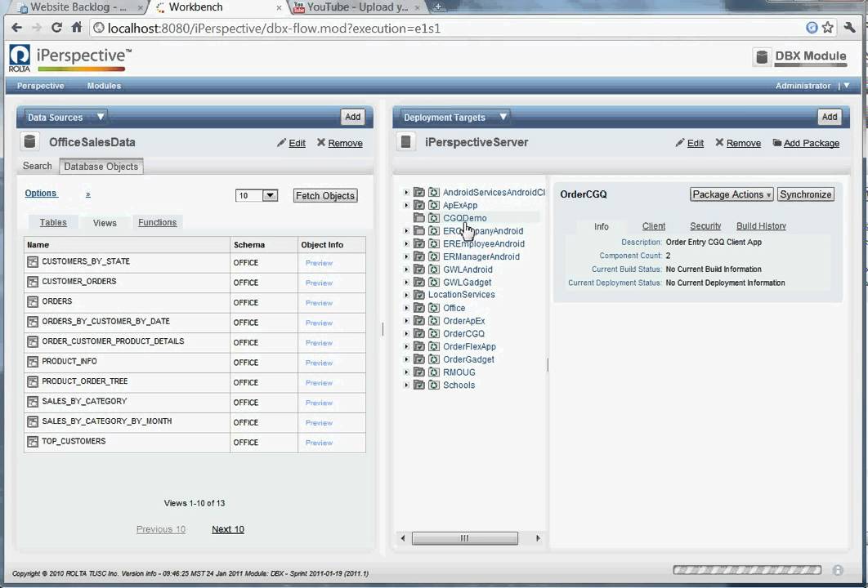Screen dimensions: 868x588
Task: Click the view icon beside CUSTOMER_ORDERS
Action: 33,282
